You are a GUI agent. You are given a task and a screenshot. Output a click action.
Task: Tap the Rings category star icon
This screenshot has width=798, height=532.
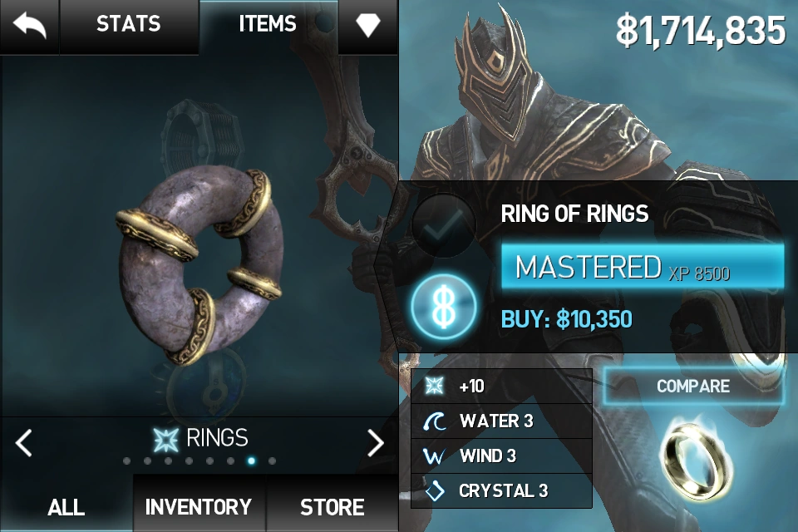point(166,439)
